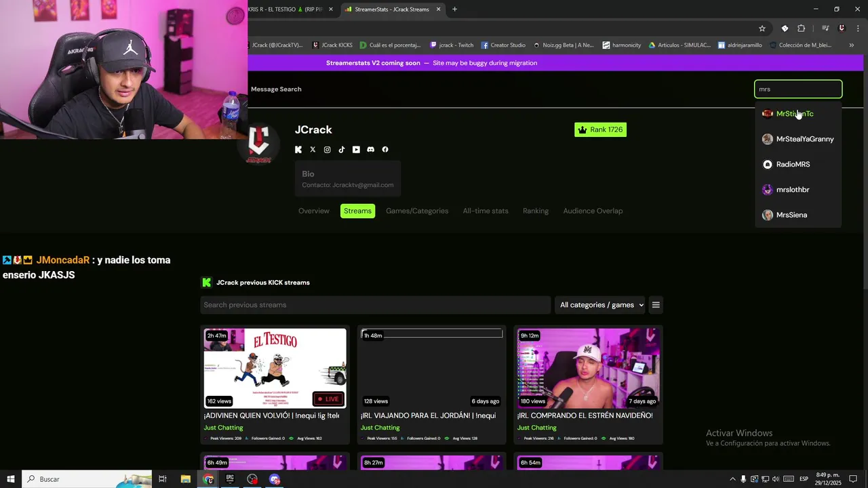Image resolution: width=868 pixels, height=488 pixels.
Task: Open the Windows Start menu
Action: 11,479
